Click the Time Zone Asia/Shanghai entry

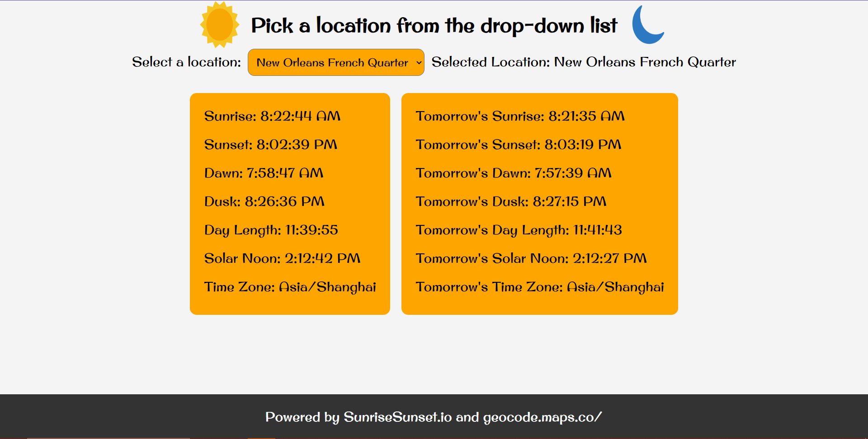tap(290, 287)
